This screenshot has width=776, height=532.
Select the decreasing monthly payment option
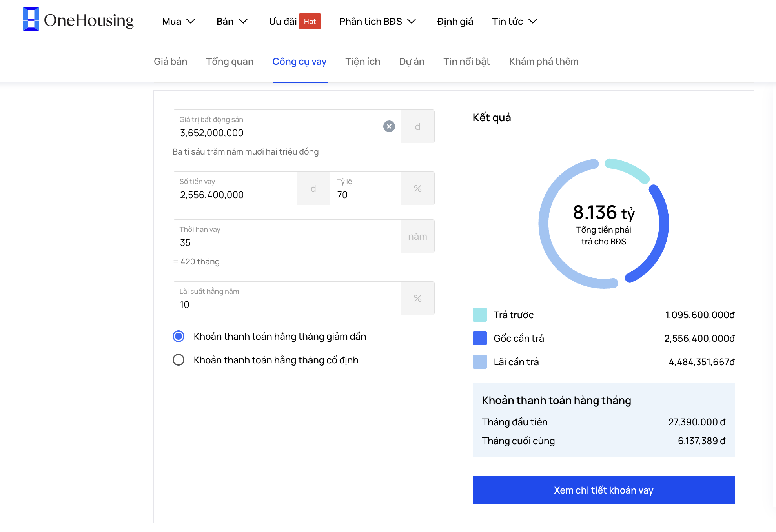point(179,336)
